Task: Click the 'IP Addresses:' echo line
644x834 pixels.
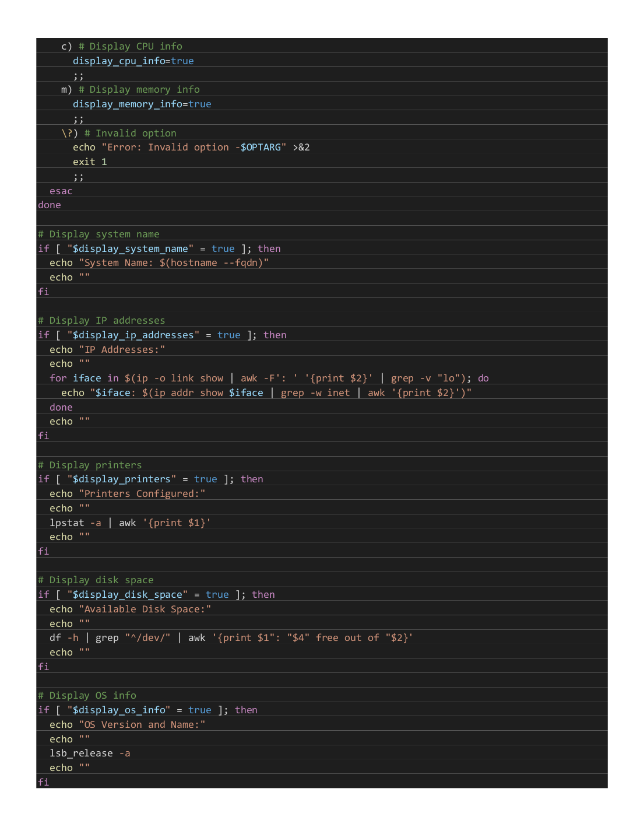Action: coord(107,349)
